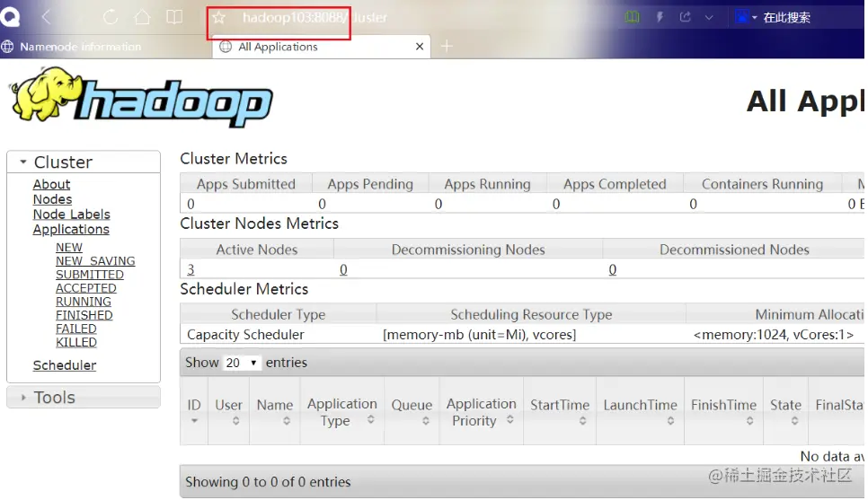The width and height of the screenshot is (868, 500).
Task: Sort table by StartTime column
Action: tap(560, 411)
